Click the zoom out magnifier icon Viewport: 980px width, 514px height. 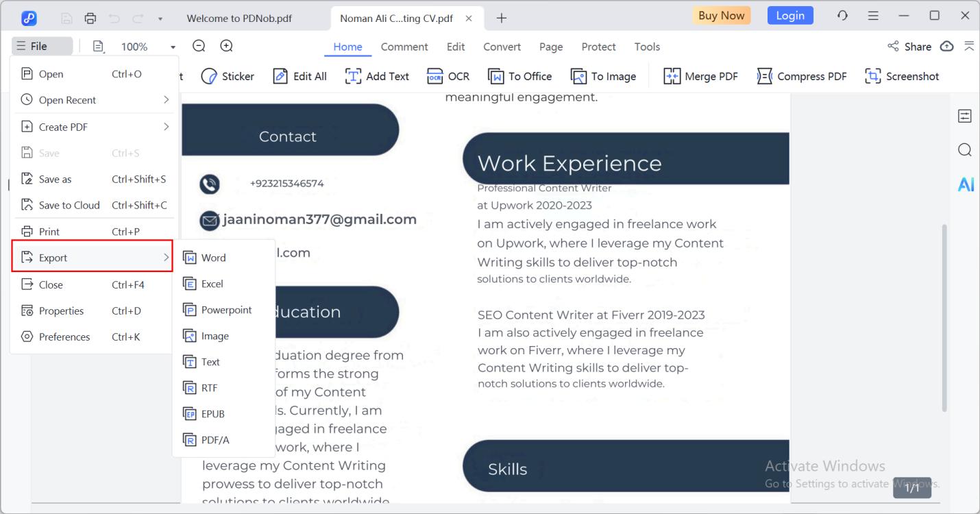click(199, 46)
